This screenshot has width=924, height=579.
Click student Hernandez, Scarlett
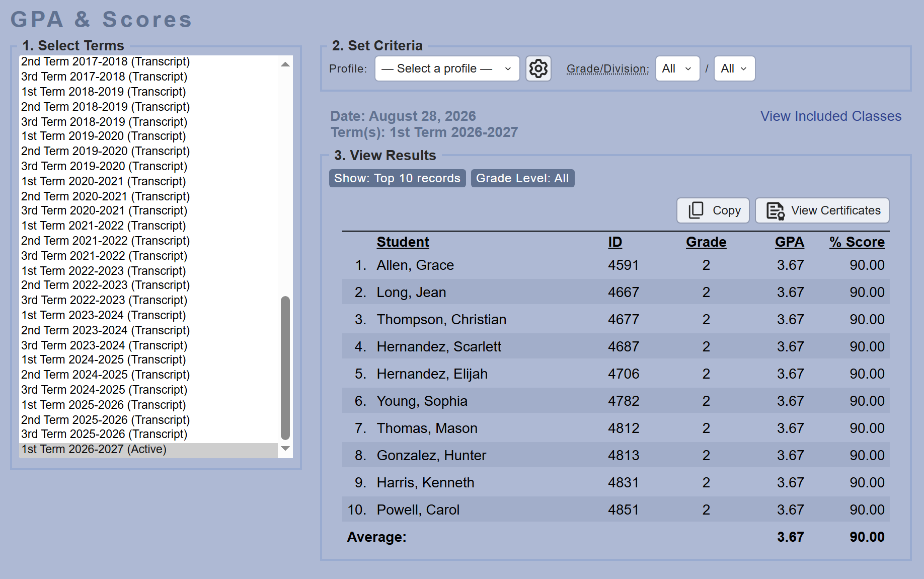[439, 347]
